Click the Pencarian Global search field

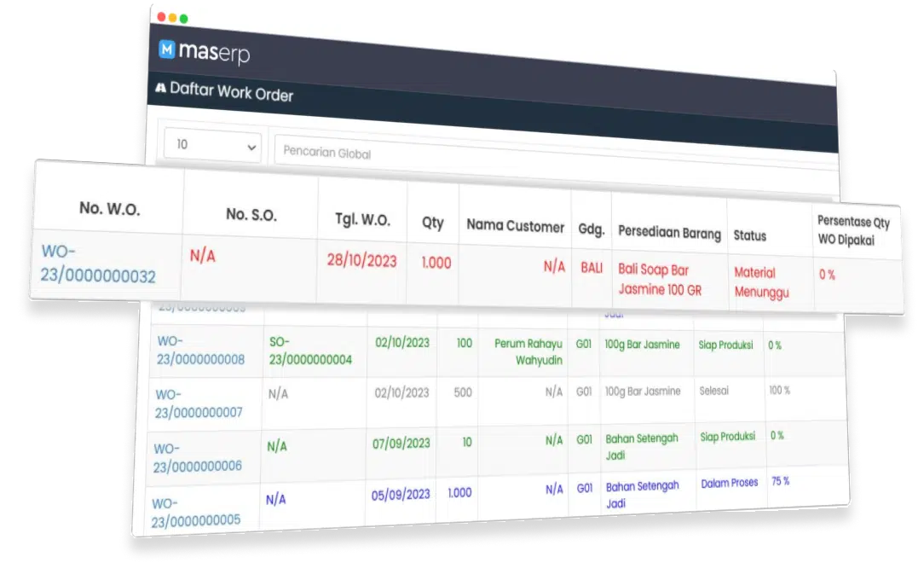554,158
